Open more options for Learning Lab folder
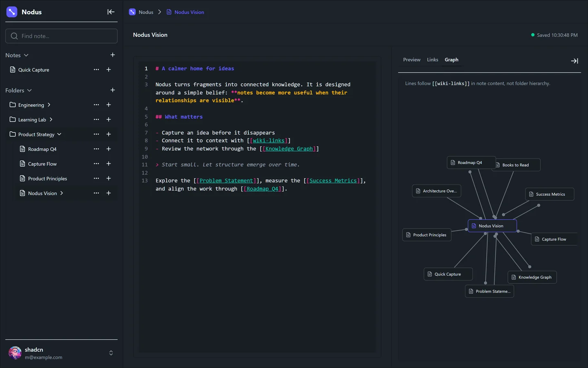The height and width of the screenshot is (368, 588). pyautogui.click(x=96, y=119)
